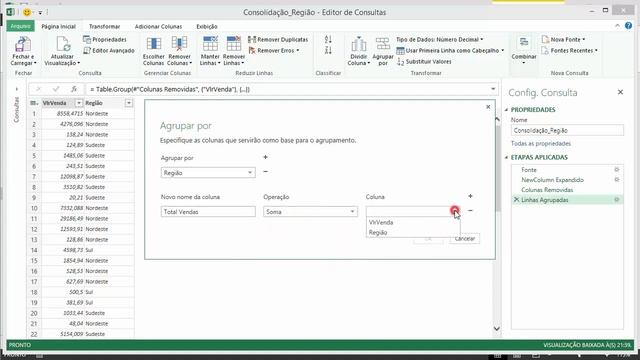Viewport: 640px width, 360px height.
Task: Open Propriedades in Consulta group
Action: coord(105,40)
